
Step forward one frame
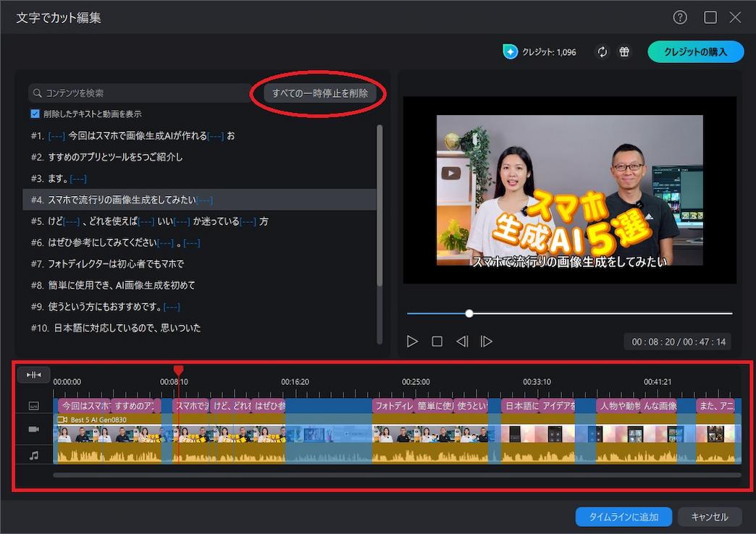[487, 340]
